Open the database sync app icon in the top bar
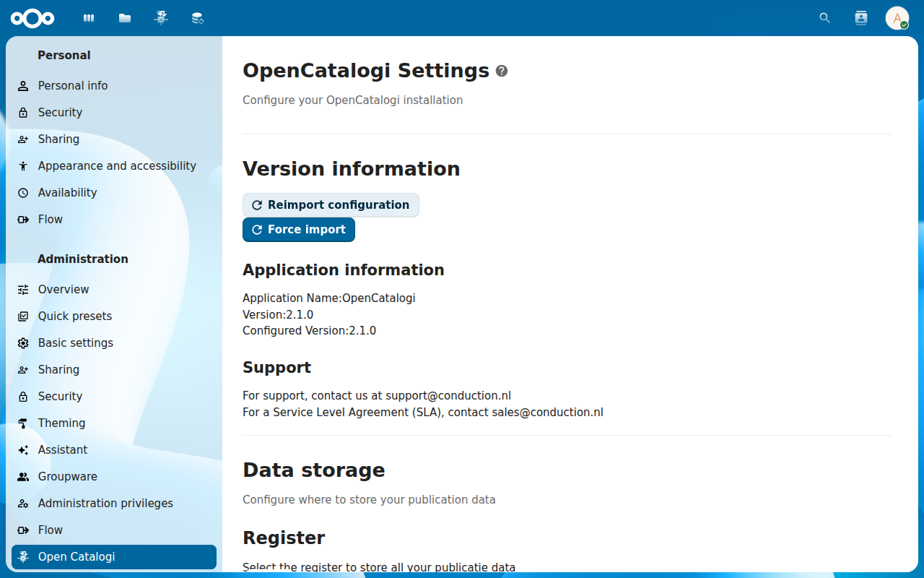 point(197,18)
